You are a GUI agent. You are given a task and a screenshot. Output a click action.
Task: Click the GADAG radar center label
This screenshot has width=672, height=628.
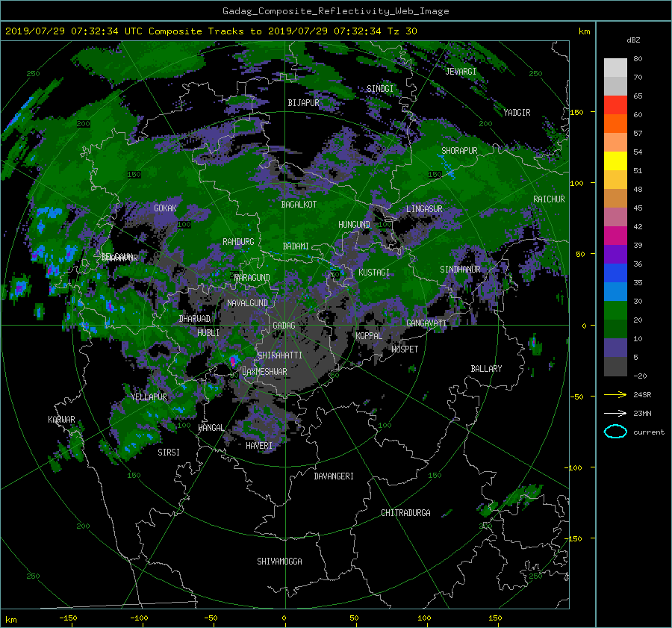[x=284, y=326]
